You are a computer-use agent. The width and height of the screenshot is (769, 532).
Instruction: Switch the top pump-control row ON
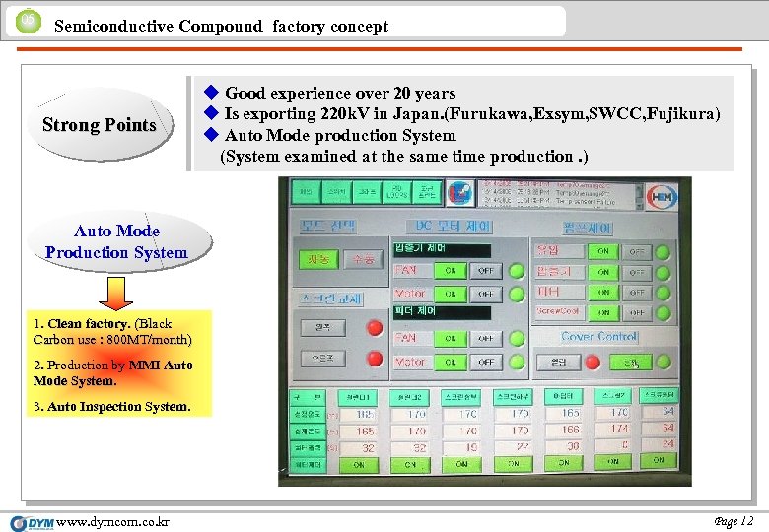[603, 251]
